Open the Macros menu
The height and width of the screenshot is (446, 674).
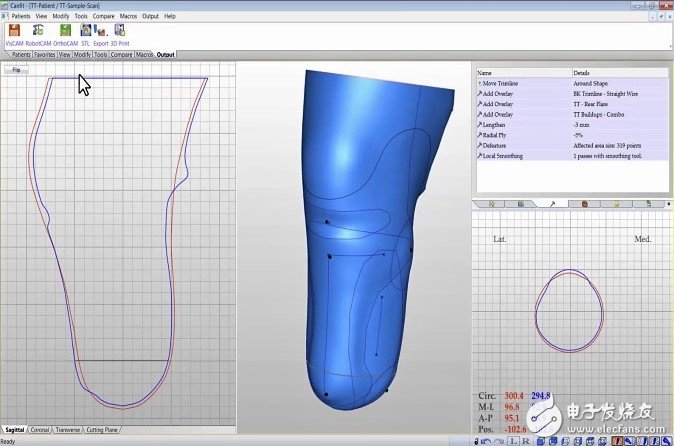126,16
